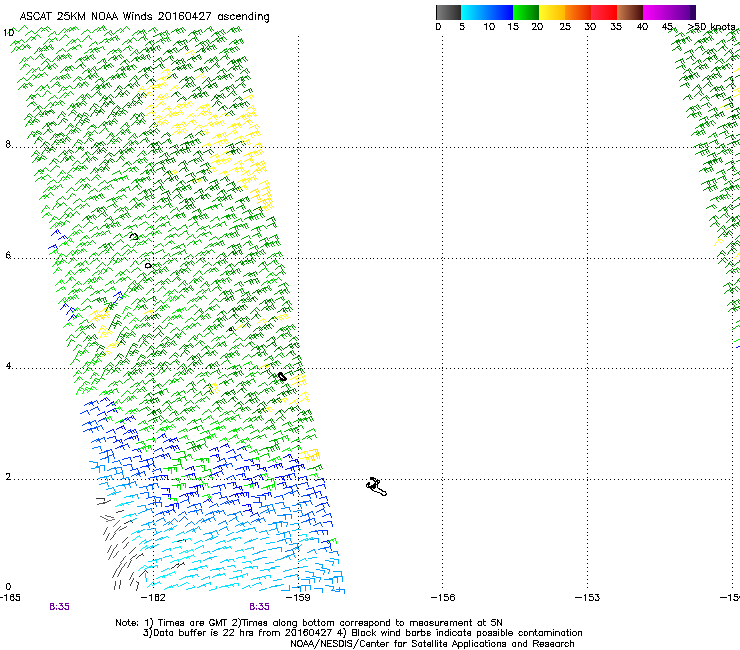Click the note line "Times are GMT"
The height and width of the screenshot is (650, 740).
(x=193, y=623)
